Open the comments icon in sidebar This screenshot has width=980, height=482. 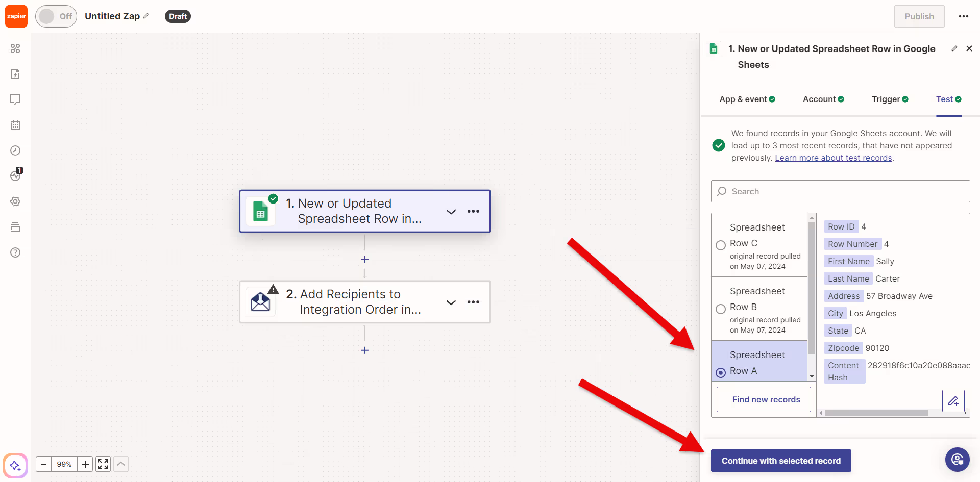[15, 99]
